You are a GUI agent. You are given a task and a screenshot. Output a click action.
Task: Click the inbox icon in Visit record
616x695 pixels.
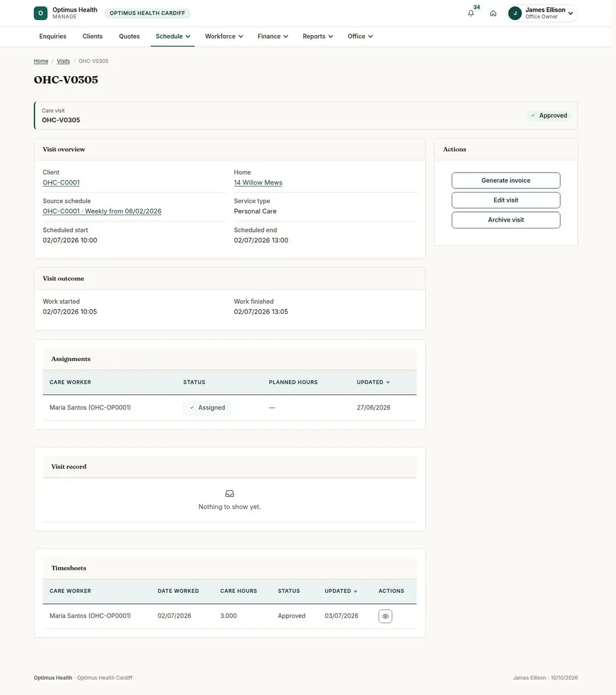point(229,494)
